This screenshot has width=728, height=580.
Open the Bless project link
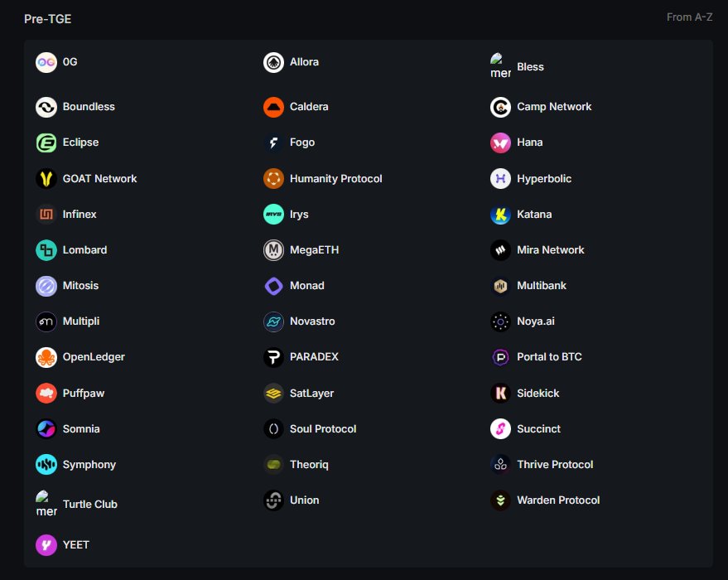[530, 67]
